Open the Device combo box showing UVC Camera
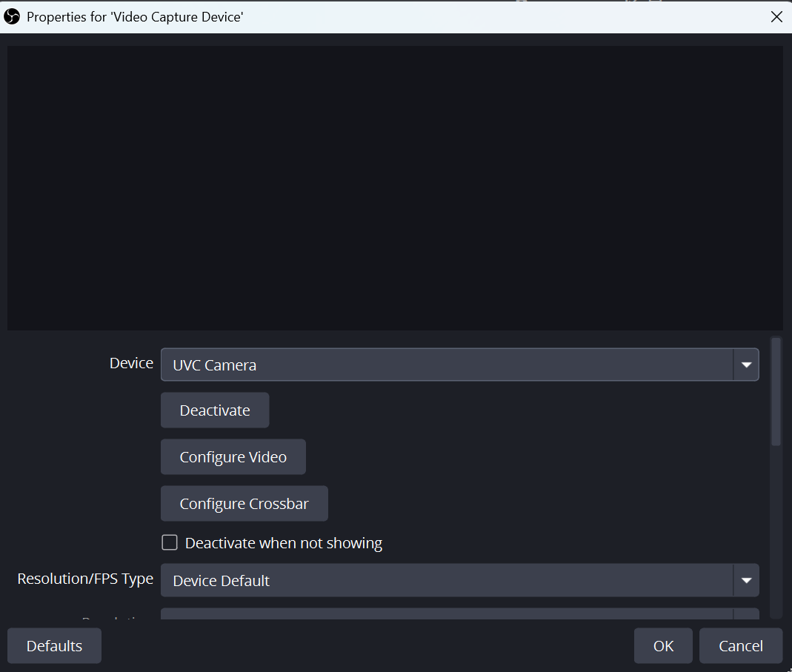Screen dimensions: 792x672 click(x=446, y=365)
